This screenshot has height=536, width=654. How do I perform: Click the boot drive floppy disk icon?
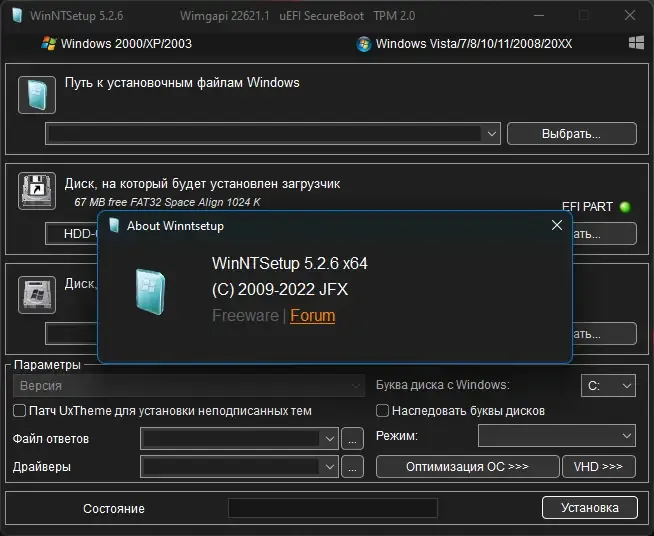pyautogui.click(x=37, y=191)
